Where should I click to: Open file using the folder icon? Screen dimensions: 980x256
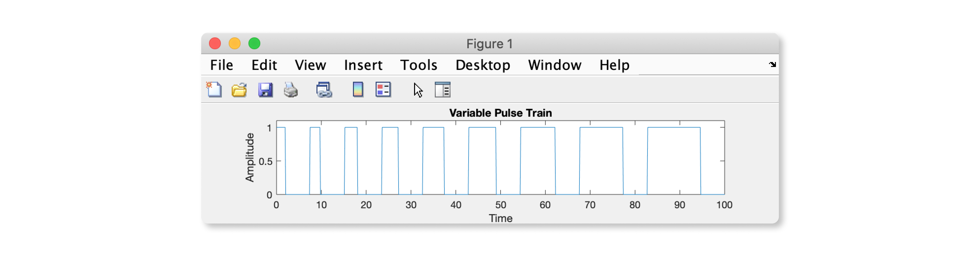pos(239,90)
